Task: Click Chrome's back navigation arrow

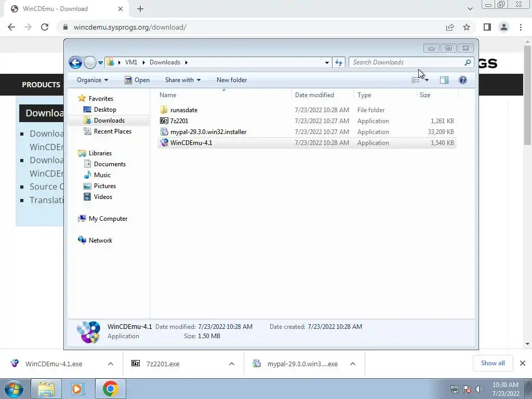Action: click(x=11, y=27)
